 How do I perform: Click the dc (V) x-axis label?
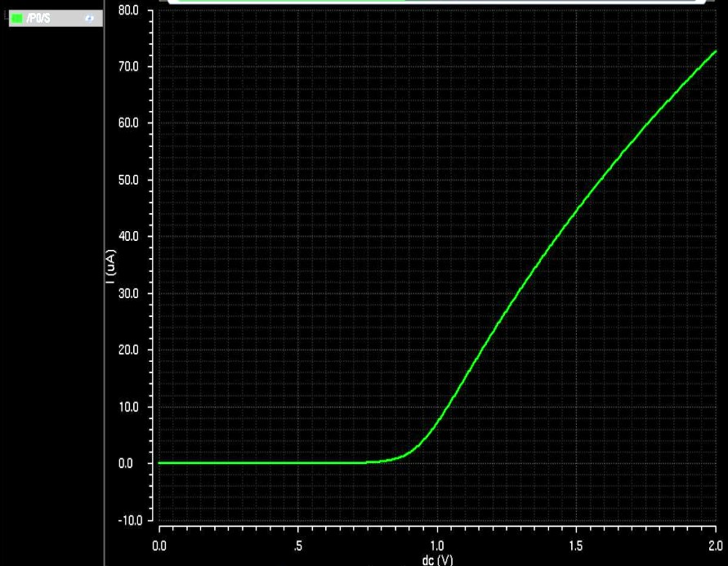(x=437, y=559)
